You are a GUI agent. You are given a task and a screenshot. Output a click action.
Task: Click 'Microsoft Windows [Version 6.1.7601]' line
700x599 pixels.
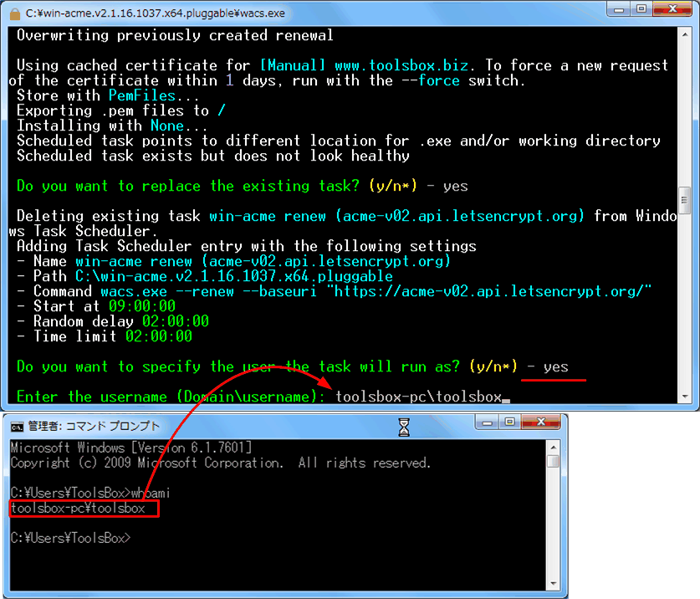click(131, 448)
